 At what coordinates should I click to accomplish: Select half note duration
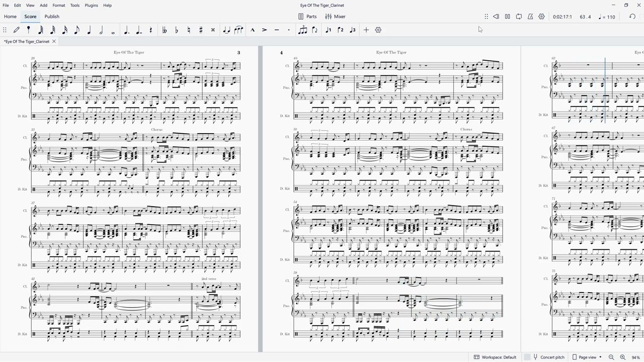101,30
